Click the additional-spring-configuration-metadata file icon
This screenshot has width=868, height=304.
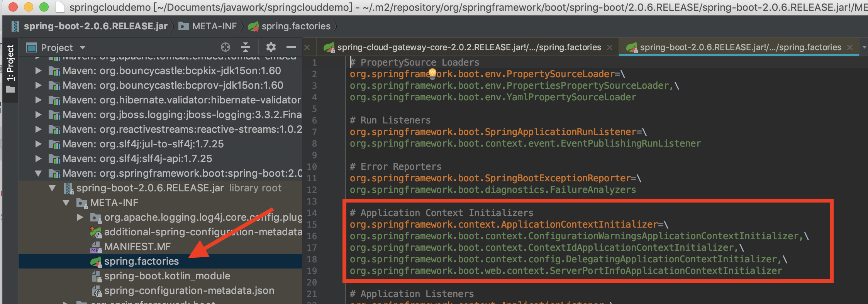tap(96, 232)
